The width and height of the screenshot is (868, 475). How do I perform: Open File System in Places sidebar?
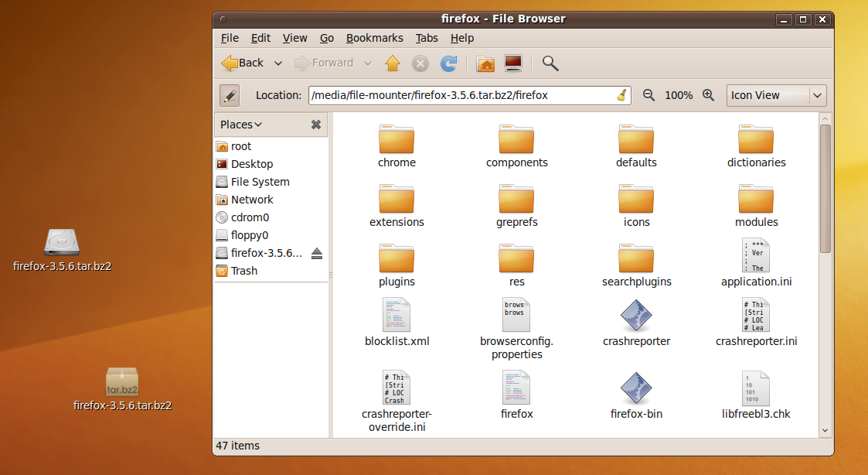click(x=271, y=182)
